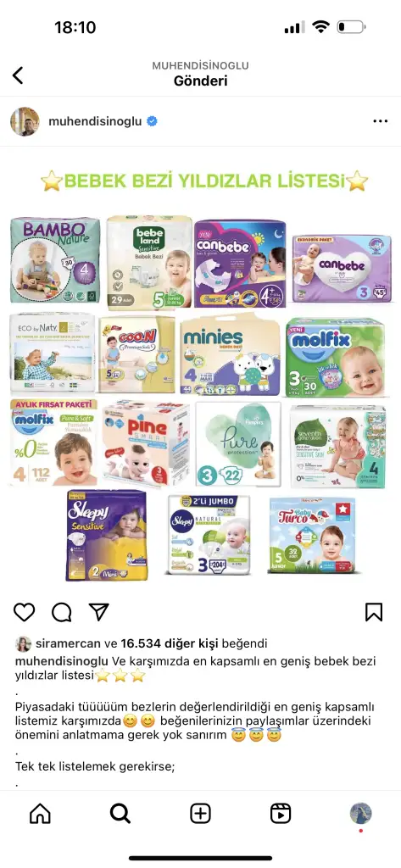Open own profile avatar in bottom bar
The width and height of the screenshot is (401, 868).
click(x=360, y=813)
